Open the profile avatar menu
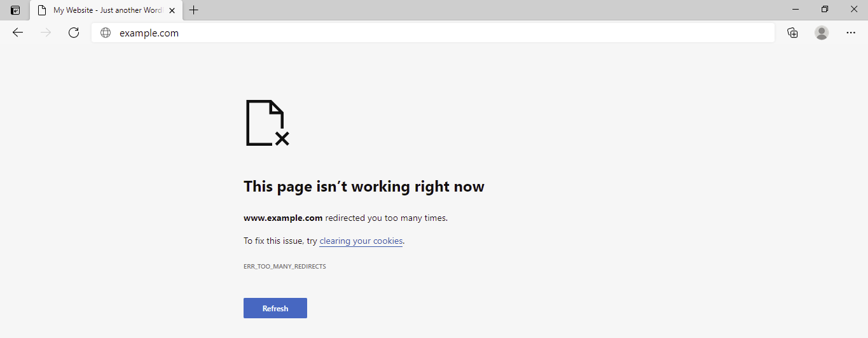Image resolution: width=868 pixels, height=338 pixels. [822, 33]
